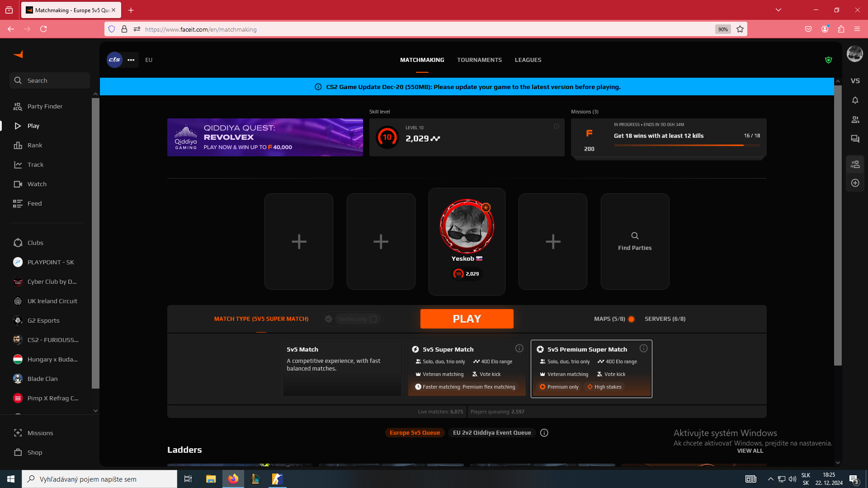The image size is (868, 488).
Task: Click info icon on 5v5 Super Match
Action: [519, 348]
